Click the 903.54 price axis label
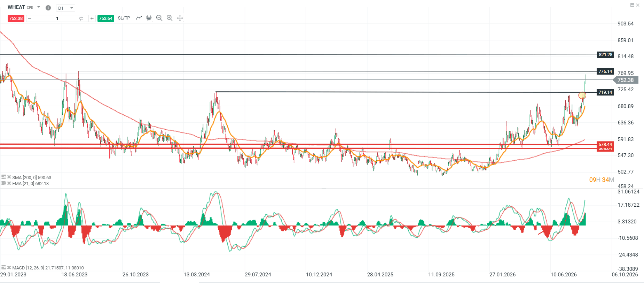Image resolution: width=644 pixels, height=283 pixels. click(626, 24)
